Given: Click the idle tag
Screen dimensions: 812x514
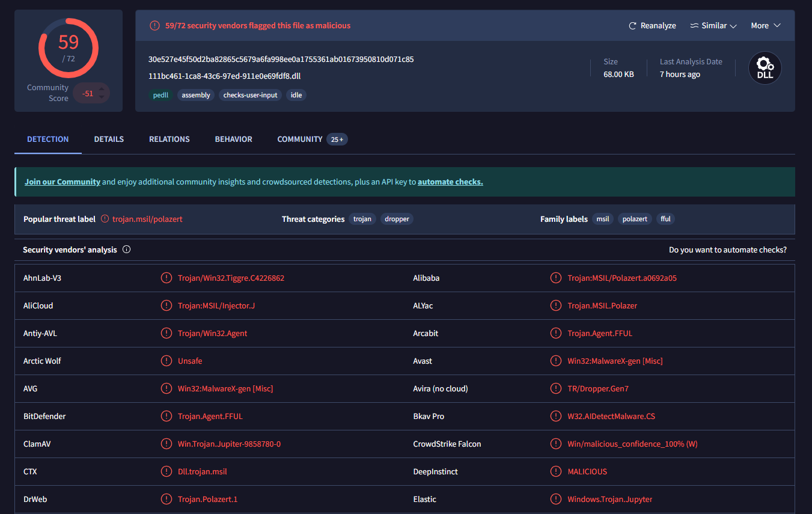Looking at the screenshot, I should point(296,95).
